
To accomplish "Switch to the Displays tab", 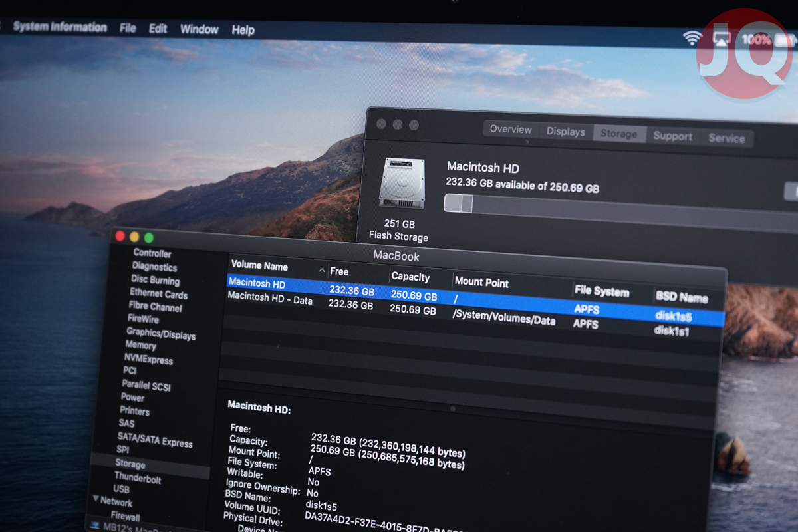I will tap(565, 132).
